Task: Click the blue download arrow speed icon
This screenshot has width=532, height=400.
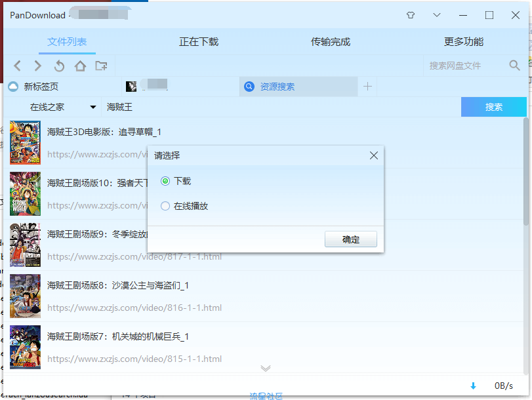Action: 474,386
